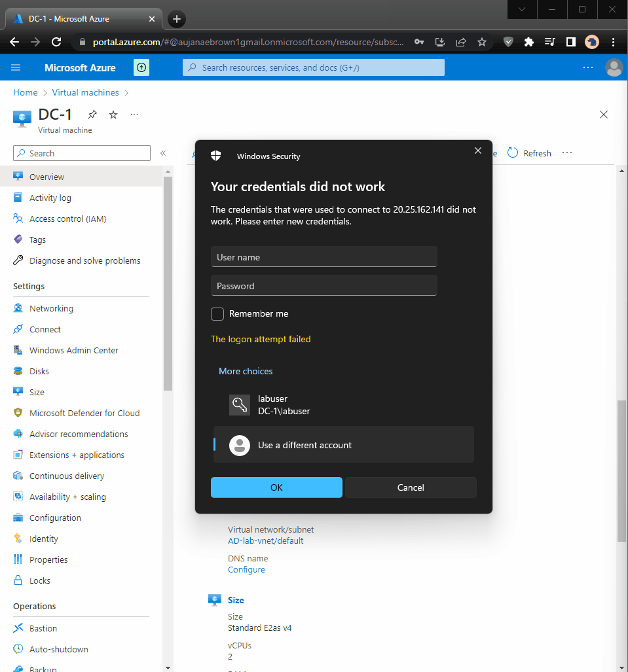Open the Size section heading link
This screenshot has width=628, height=672.
(236, 600)
